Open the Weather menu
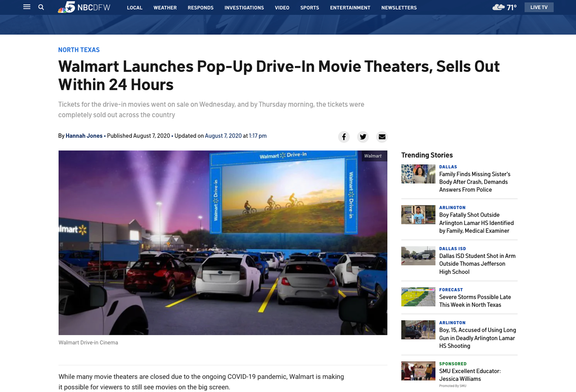Screen dimensions: 576x392 (165, 7)
